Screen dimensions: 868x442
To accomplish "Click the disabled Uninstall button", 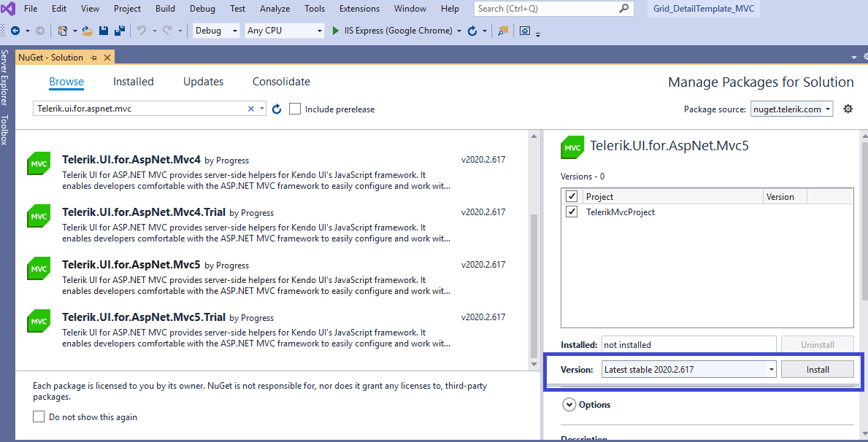I will 818,345.
